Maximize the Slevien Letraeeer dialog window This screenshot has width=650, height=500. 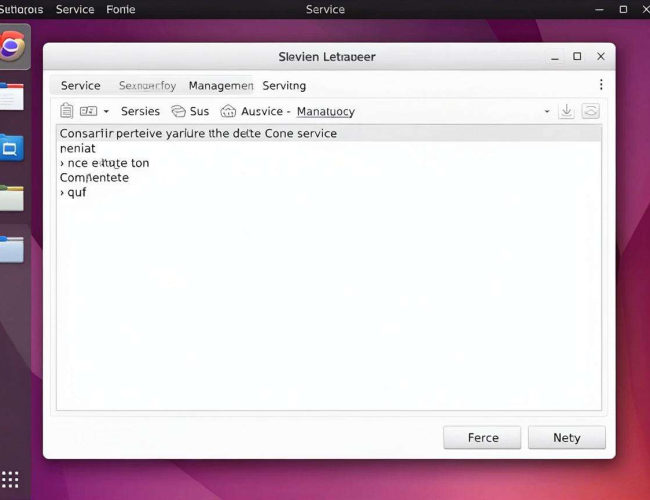pos(577,56)
